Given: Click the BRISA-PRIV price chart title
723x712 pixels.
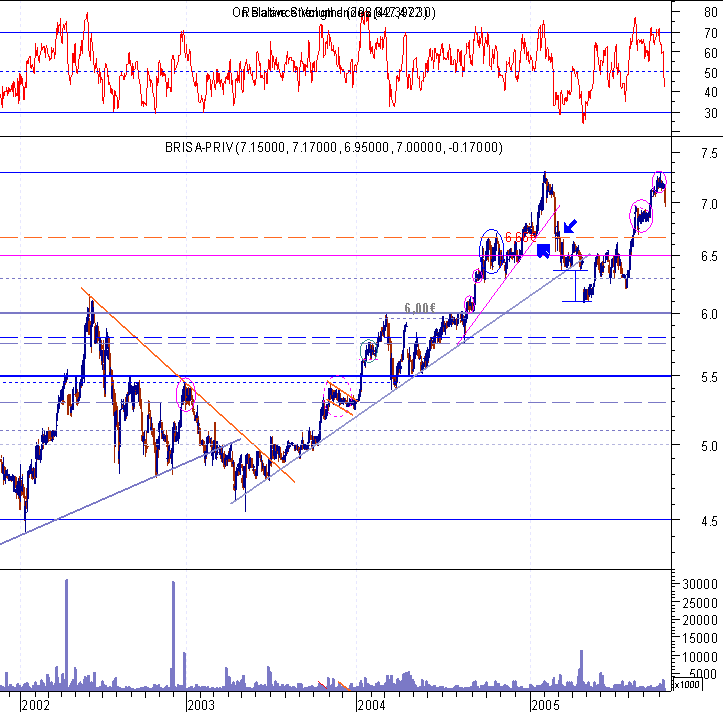Looking at the screenshot, I should 334,148.
